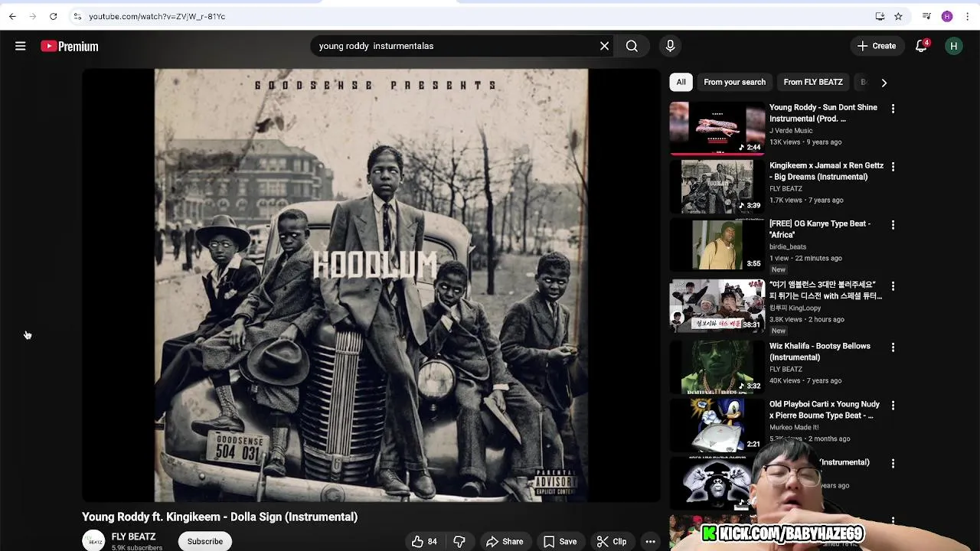This screenshot has height=551, width=980.
Task: Open options menu for Bootsy Bellows video
Action: [893, 347]
